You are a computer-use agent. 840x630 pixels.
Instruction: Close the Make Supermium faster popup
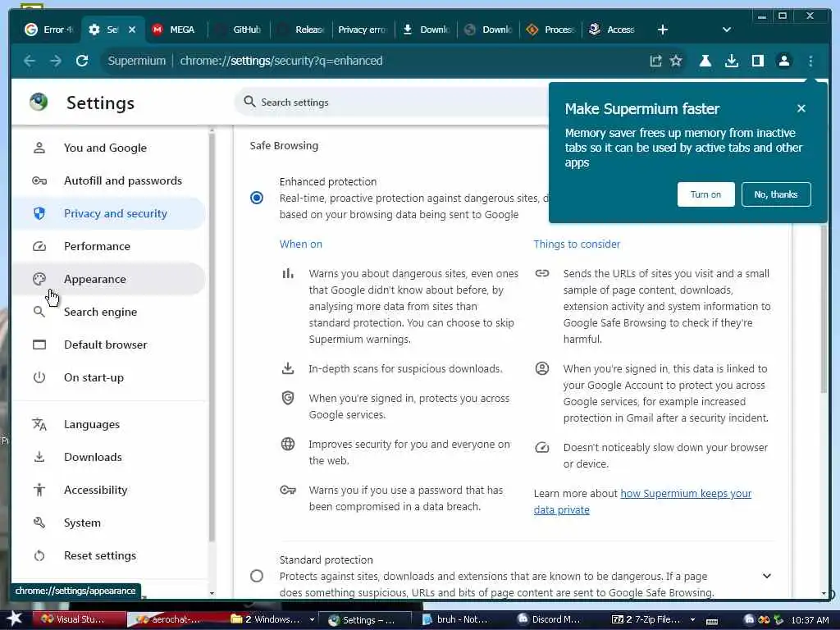801,109
